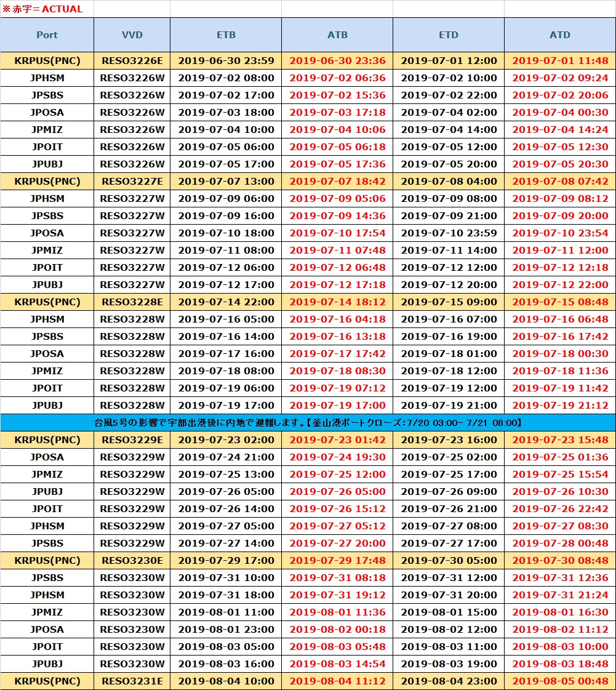Viewport: 616px width, 690px height.
Task: Click ETB value 2019-07-09 06:00
Action: tap(226, 198)
